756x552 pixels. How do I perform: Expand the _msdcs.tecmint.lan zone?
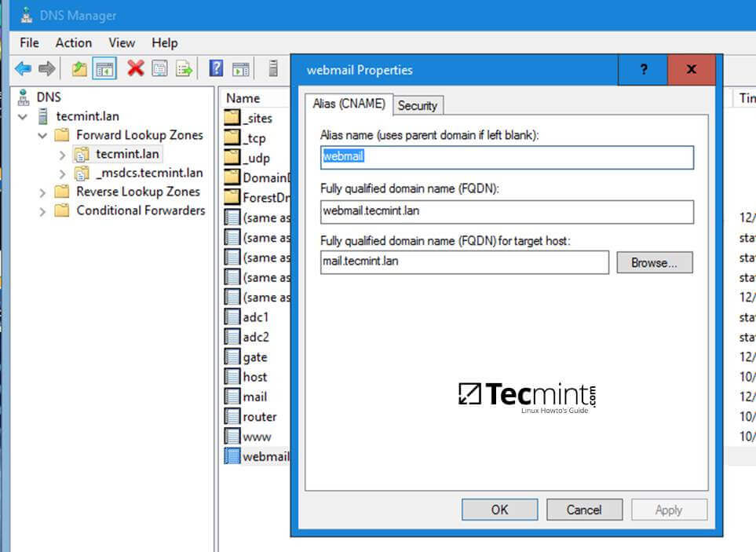[x=61, y=173]
